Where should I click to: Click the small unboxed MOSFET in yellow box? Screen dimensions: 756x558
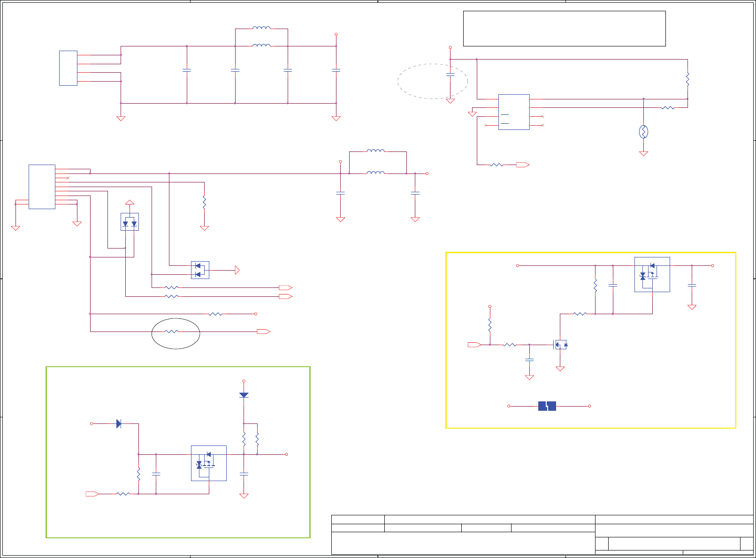561,345
